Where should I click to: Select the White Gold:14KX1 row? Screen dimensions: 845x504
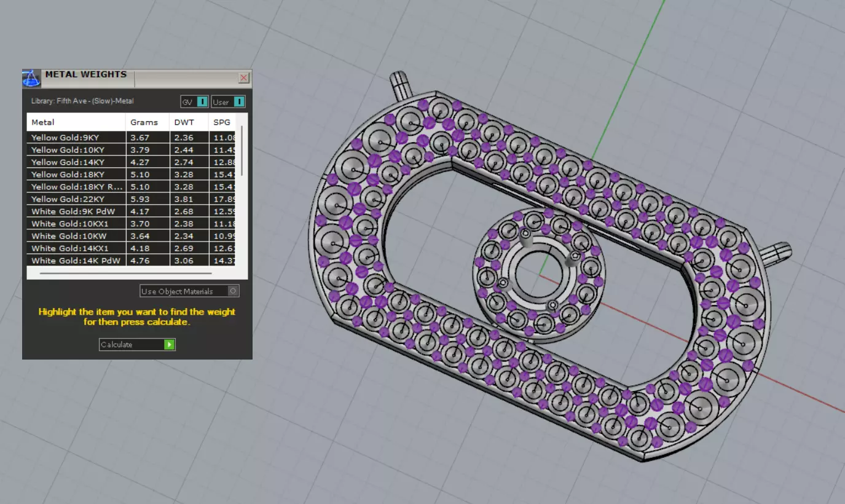tap(132, 248)
